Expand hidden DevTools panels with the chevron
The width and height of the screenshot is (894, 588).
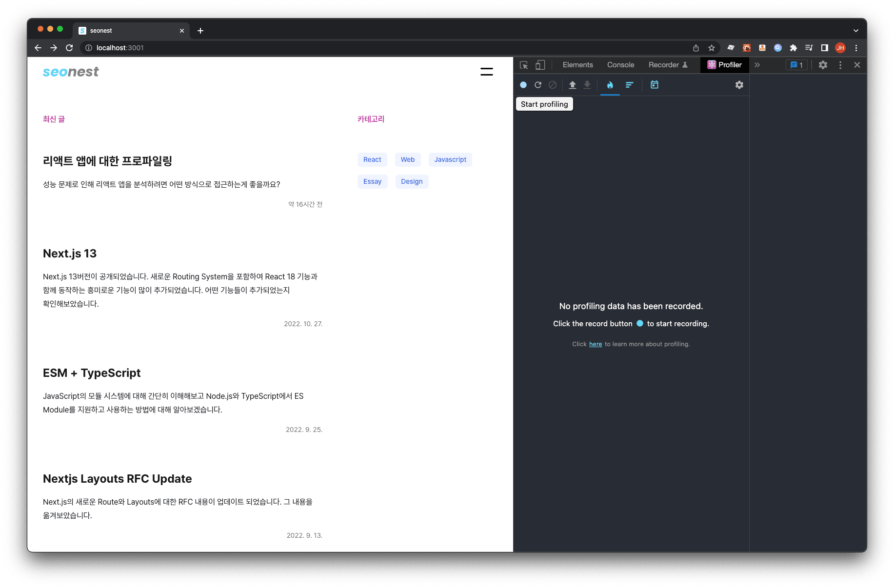point(757,64)
